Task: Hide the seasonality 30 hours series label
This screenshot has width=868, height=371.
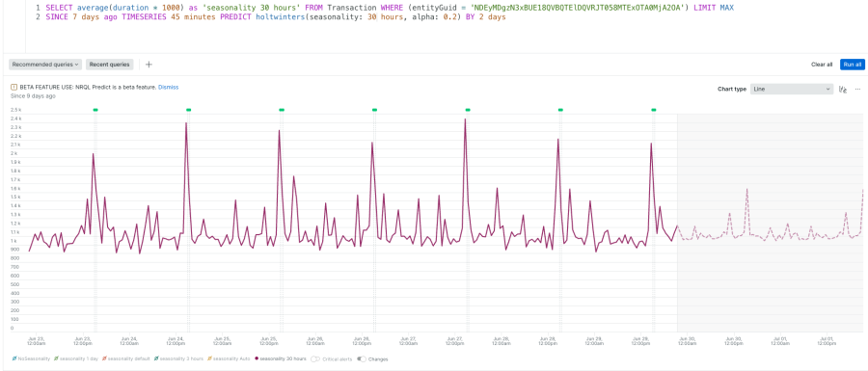Action: (283, 358)
